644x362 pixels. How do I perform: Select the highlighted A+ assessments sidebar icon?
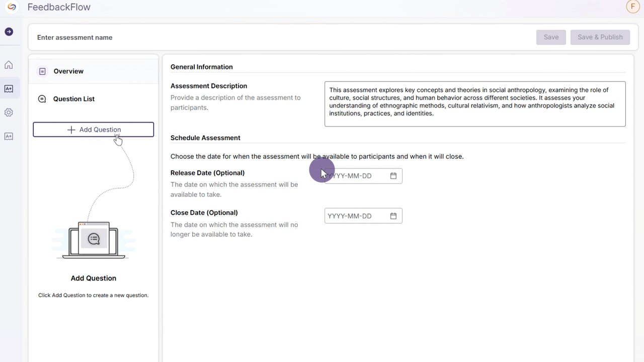coord(9,89)
